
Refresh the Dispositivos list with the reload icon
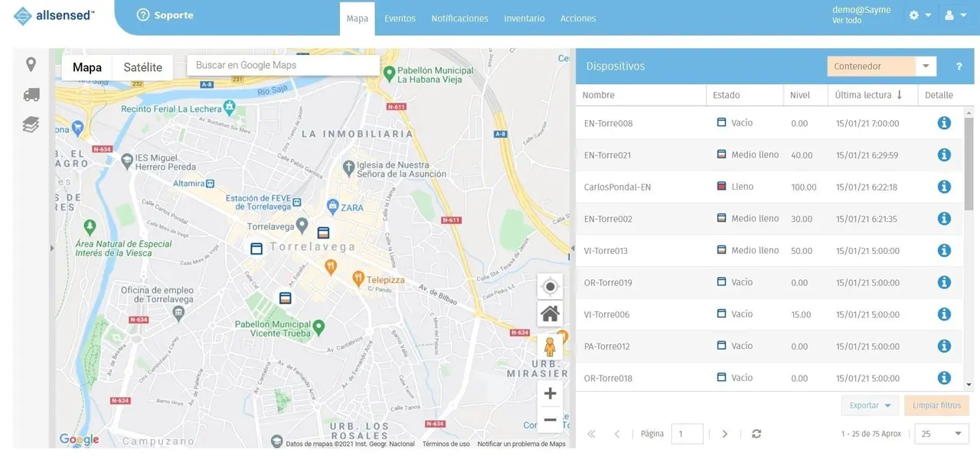(756, 433)
